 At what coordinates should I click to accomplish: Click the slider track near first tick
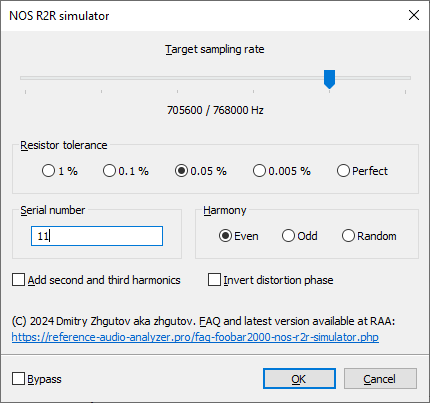[x=26, y=78]
